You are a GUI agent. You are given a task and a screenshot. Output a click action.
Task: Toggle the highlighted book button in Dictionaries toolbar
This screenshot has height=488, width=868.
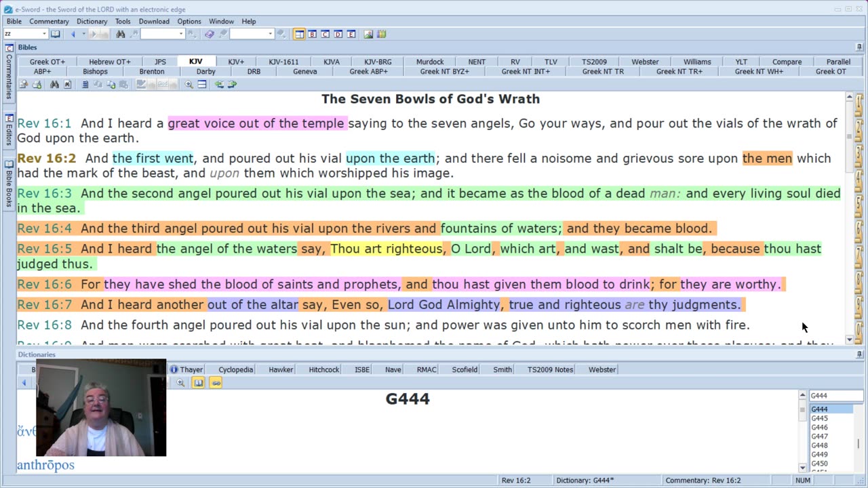[198, 383]
